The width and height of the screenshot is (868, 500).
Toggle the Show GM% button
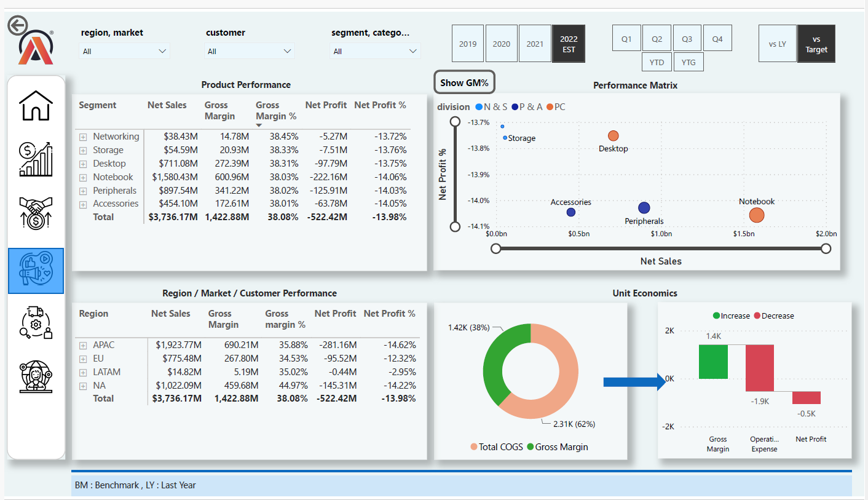pos(464,82)
